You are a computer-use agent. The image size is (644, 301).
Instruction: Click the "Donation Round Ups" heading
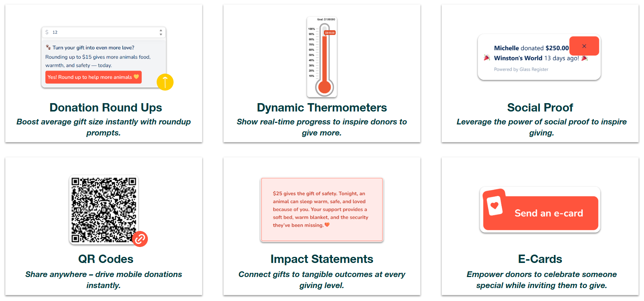(x=106, y=108)
